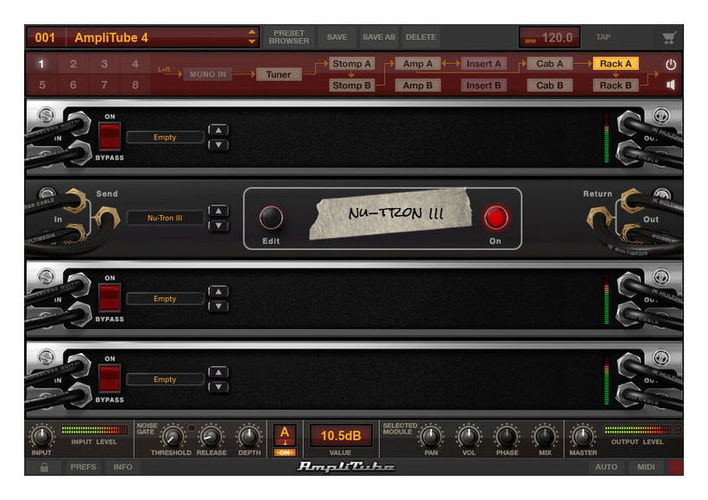
Task: Select previous effect in third rack slot
Action: 219,291
